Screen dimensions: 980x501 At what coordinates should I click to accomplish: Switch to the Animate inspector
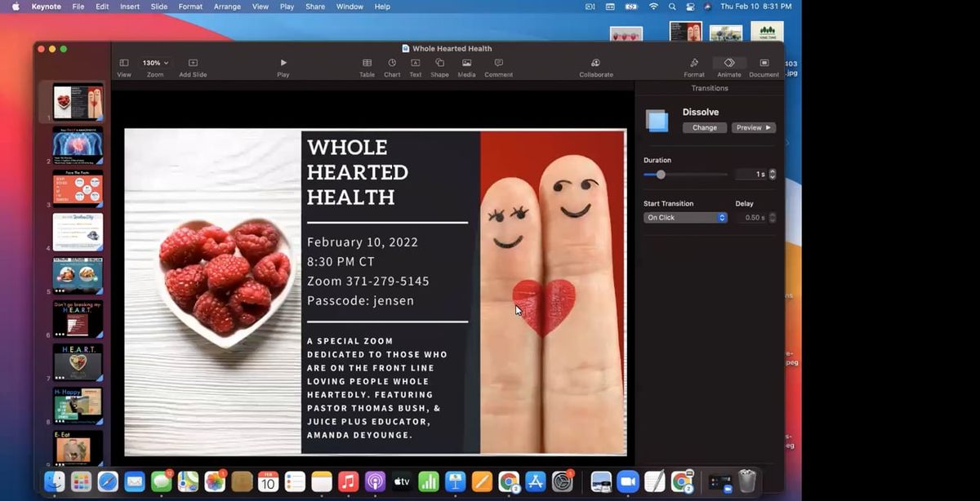(729, 68)
